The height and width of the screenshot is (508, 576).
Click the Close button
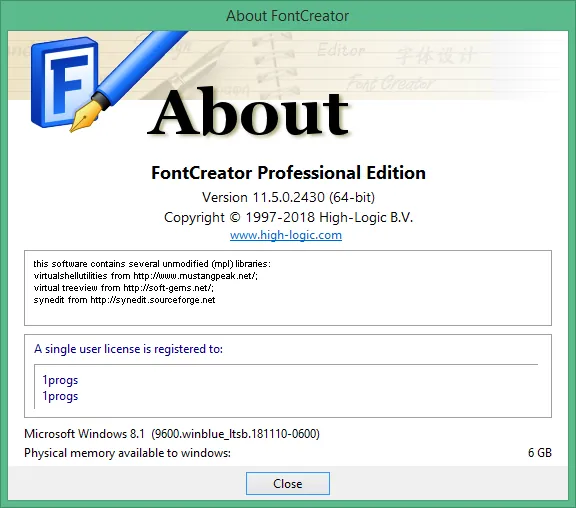pos(288,483)
